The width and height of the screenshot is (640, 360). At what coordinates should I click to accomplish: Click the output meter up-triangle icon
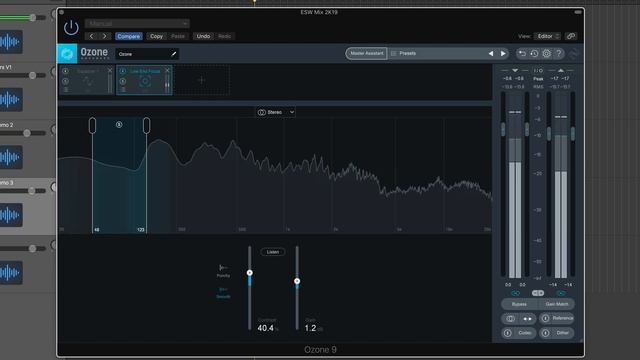tap(561, 71)
